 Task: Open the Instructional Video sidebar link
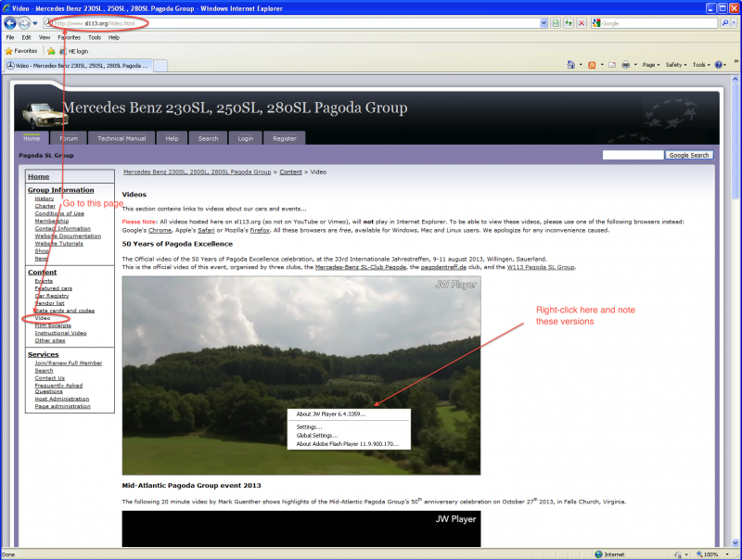click(60, 334)
